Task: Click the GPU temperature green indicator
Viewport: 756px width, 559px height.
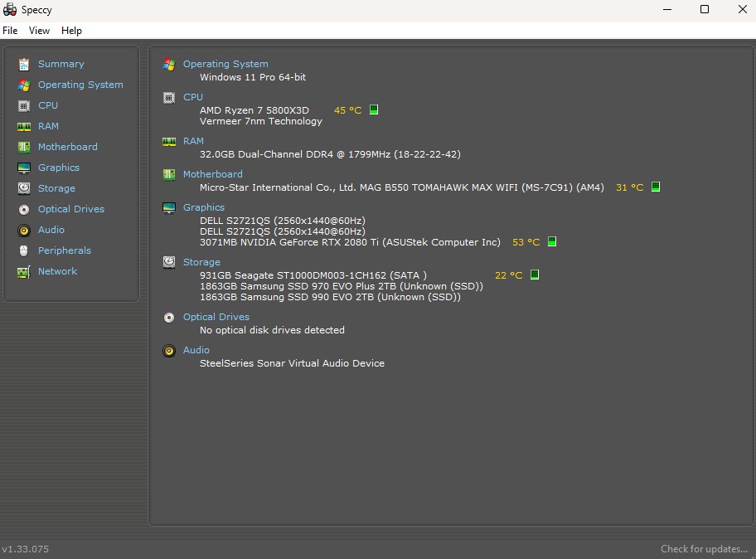Action: (x=552, y=241)
